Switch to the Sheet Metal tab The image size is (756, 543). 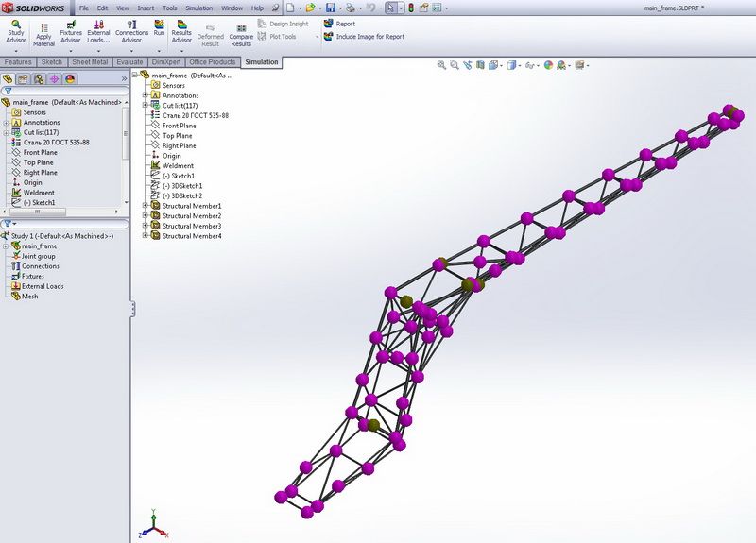tap(90, 62)
